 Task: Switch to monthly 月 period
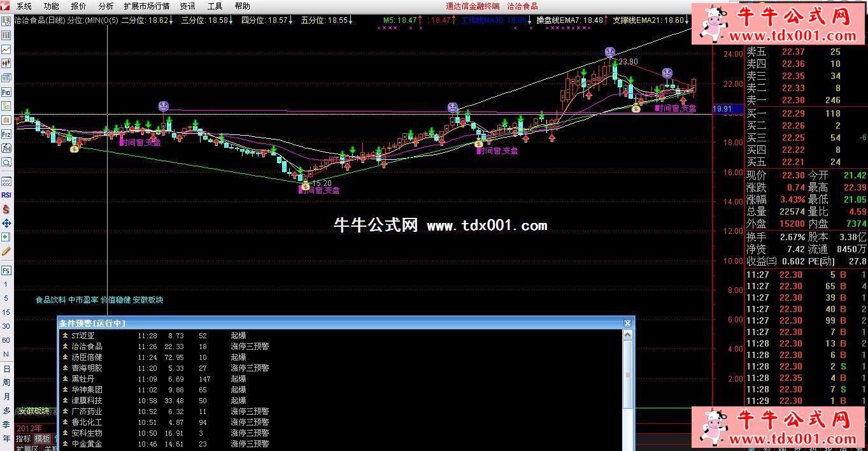[x=6, y=397]
